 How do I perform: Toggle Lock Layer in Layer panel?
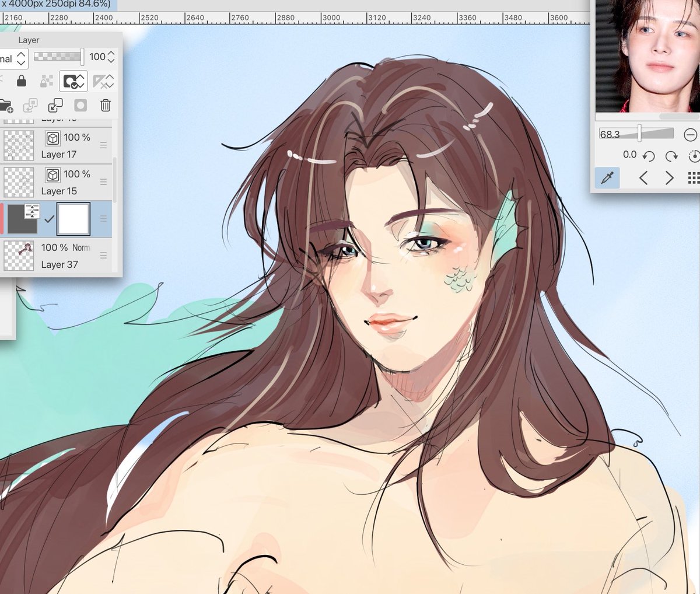click(22, 81)
